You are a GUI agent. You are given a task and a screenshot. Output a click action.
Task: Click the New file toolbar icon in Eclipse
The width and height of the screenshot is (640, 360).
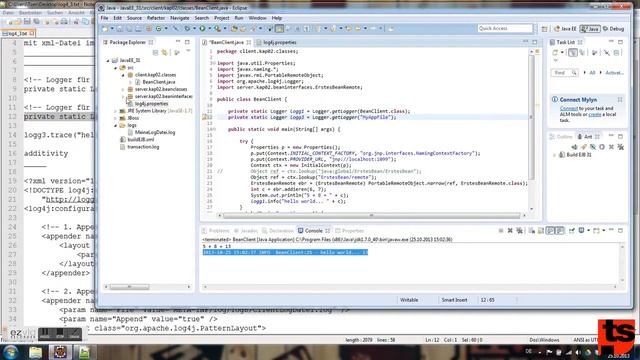coord(105,29)
